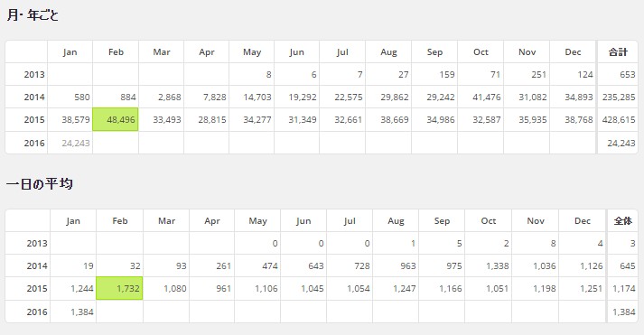644x335 pixels.
Task: Click the 14,703 cell for May 2014
Action: tap(252, 97)
